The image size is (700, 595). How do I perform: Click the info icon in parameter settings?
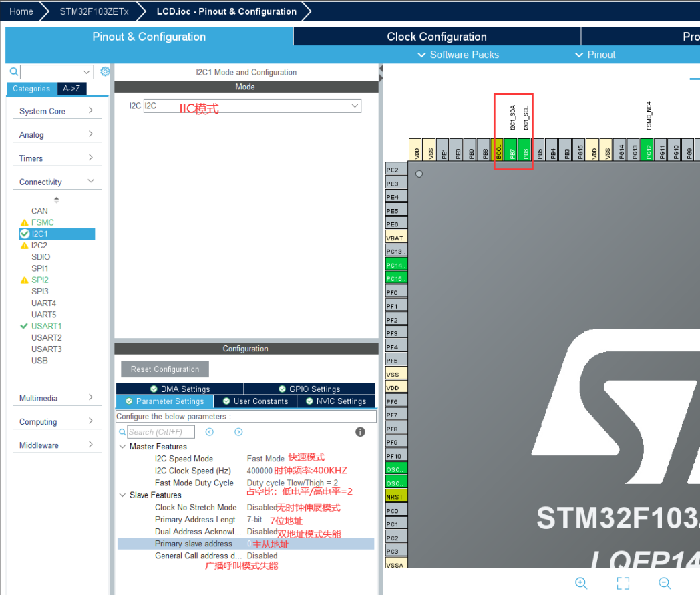360,431
